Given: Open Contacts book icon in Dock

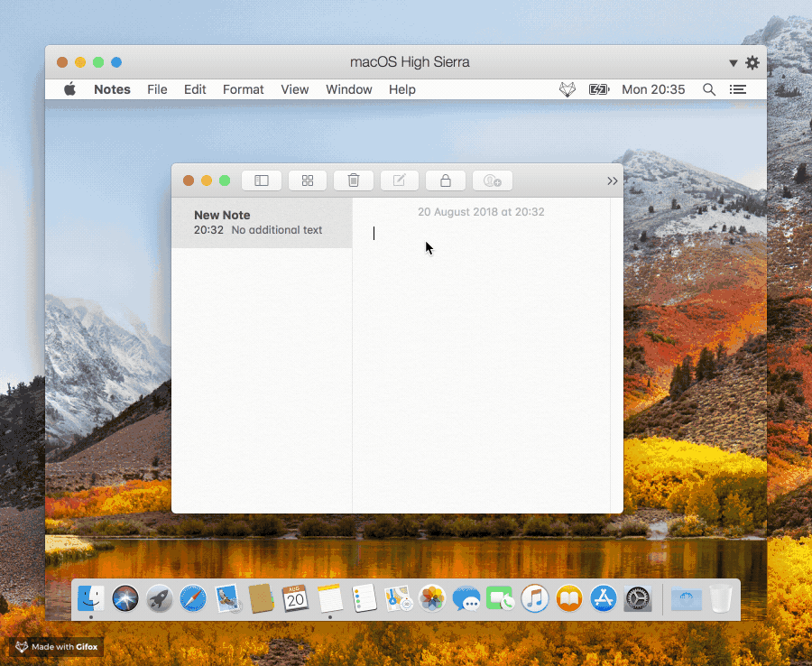Looking at the screenshot, I should [x=261, y=598].
